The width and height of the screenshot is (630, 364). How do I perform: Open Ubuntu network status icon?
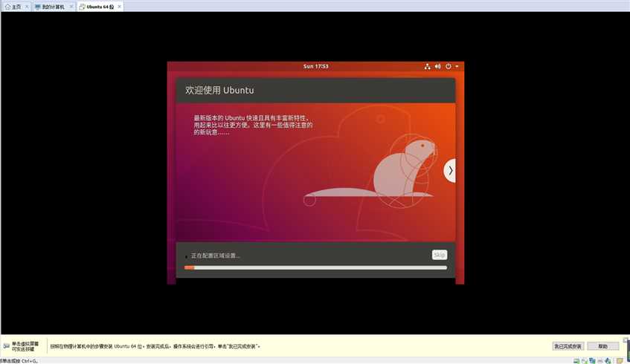428,66
